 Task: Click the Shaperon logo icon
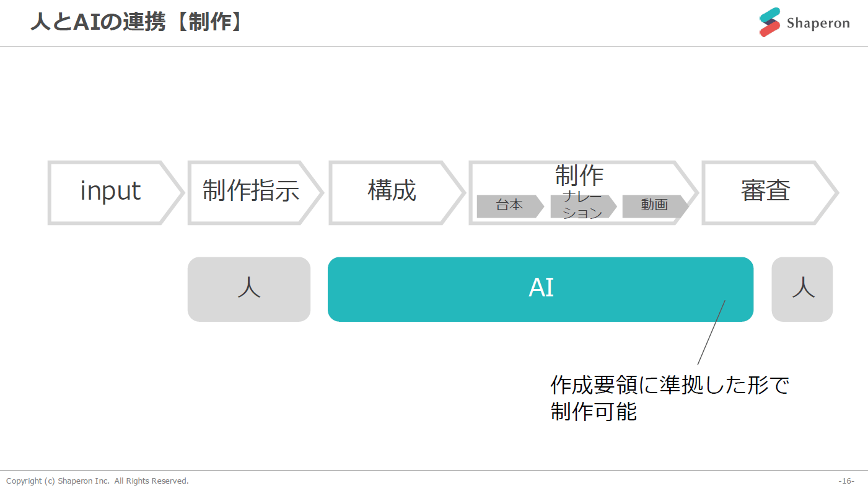tap(769, 22)
